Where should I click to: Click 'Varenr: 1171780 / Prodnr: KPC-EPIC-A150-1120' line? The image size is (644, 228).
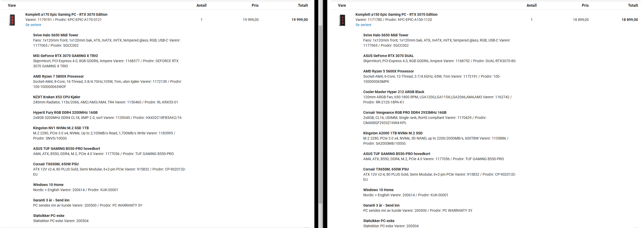tap(394, 20)
